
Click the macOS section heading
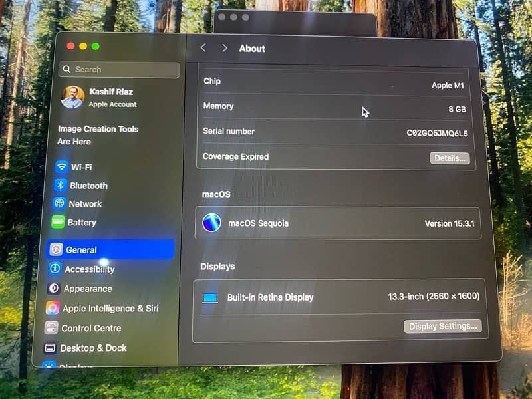point(216,194)
